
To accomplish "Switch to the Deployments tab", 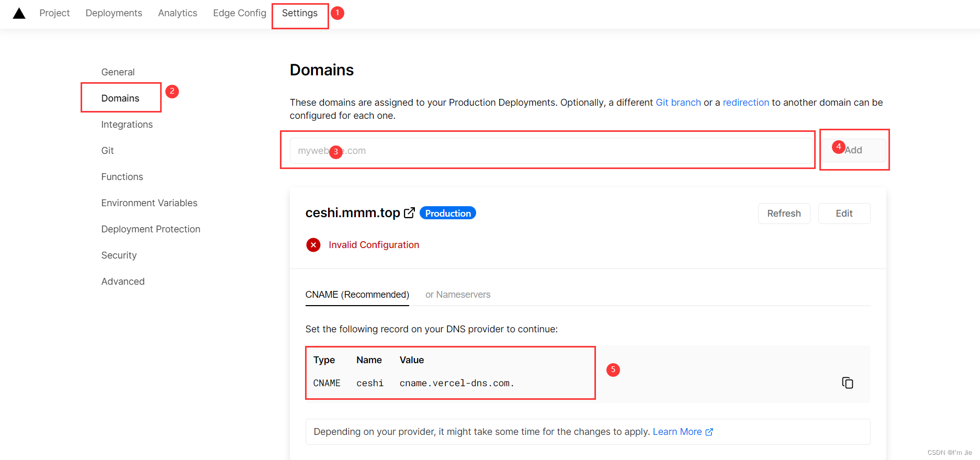I will (x=114, y=13).
